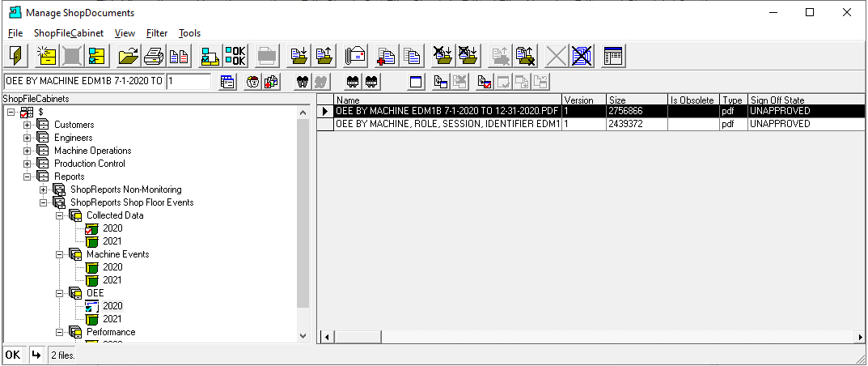Viewport: 868px width, 366px height.
Task: Click the tree scrollbar up arrow
Action: pos(303,113)
